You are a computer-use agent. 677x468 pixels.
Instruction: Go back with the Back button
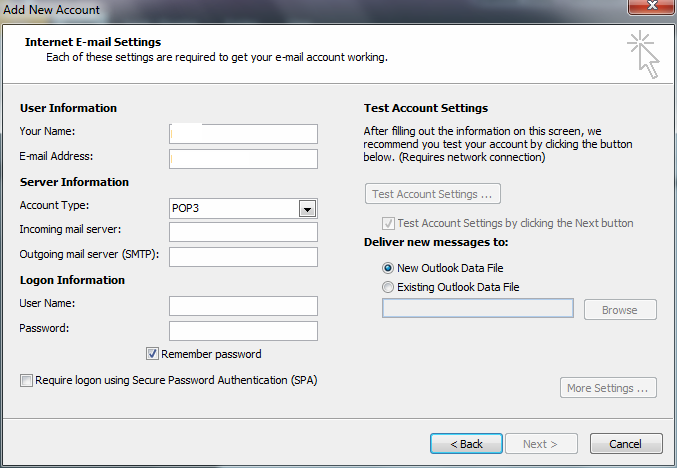click(466, 444)
